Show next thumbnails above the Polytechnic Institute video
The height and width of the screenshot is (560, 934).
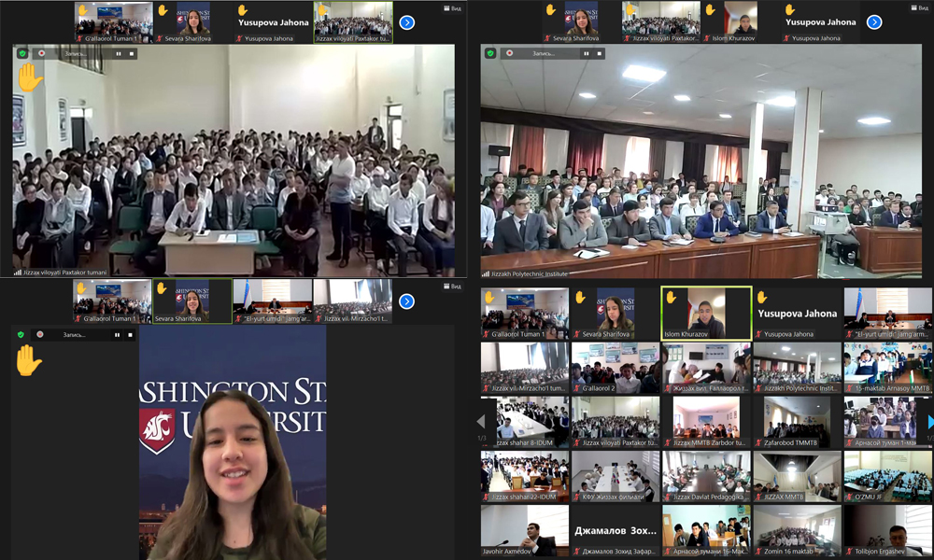click(874, 21)
